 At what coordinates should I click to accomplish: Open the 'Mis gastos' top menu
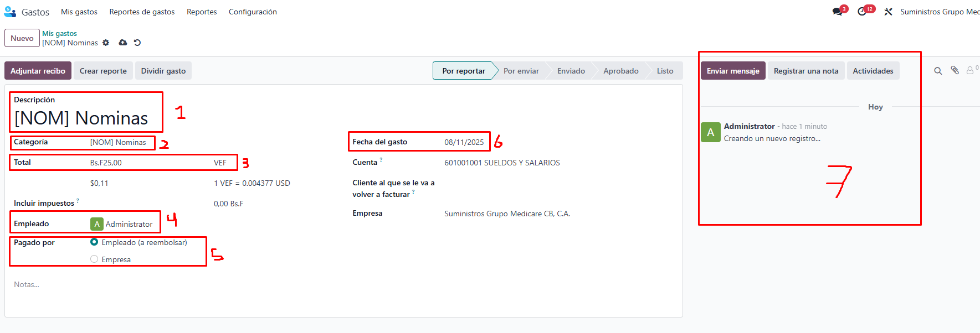[x=79, y=12]
